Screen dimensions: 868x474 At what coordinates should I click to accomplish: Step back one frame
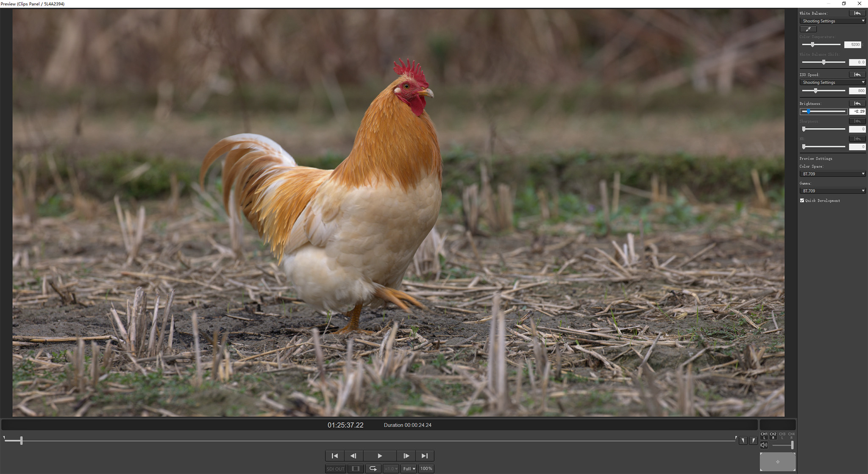tap(353, 456)
